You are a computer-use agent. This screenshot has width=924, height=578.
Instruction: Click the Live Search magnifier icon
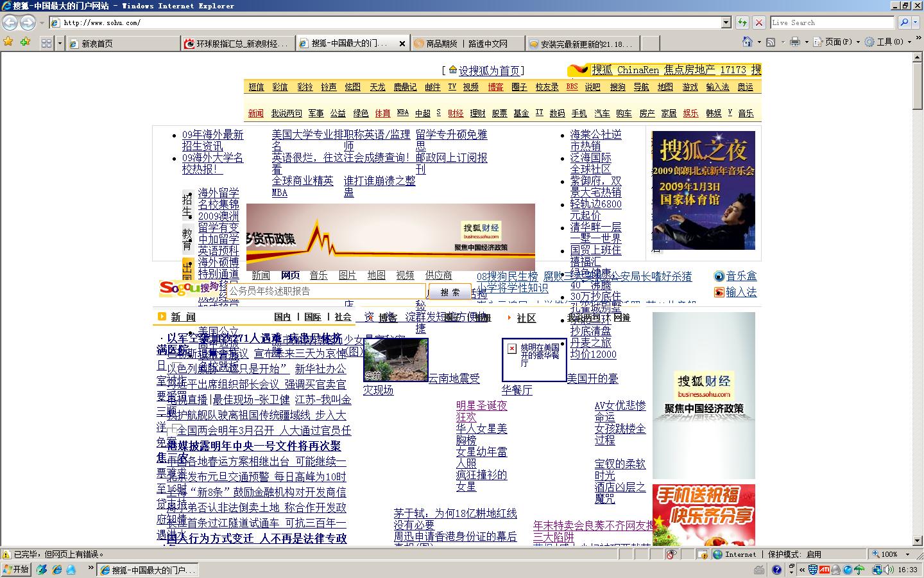coord(903,22)
